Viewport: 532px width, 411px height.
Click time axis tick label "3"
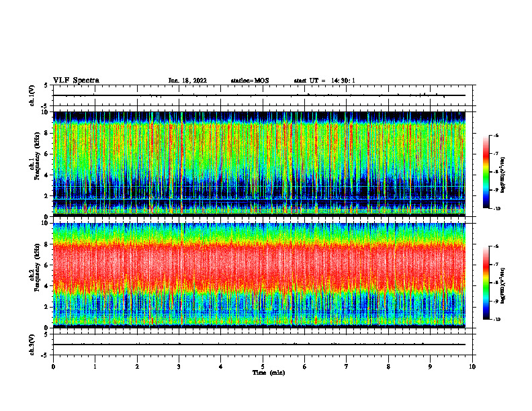(179, 367)
